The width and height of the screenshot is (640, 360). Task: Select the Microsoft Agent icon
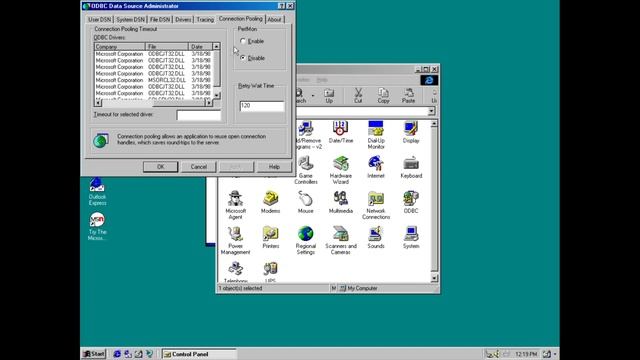coord(236,205)
